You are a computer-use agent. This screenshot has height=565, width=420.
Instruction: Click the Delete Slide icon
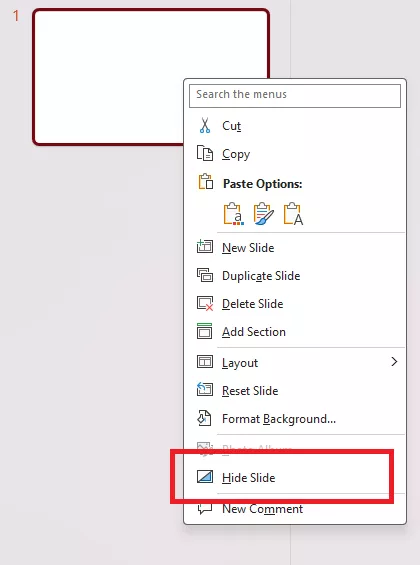pyautogui.click(x=205, y=303)
